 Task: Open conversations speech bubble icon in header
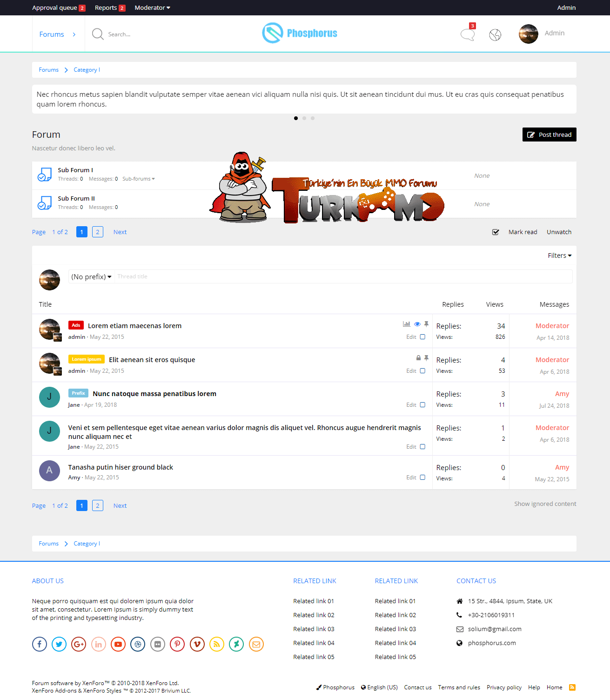pyautogui.click(x=468, y=34)
